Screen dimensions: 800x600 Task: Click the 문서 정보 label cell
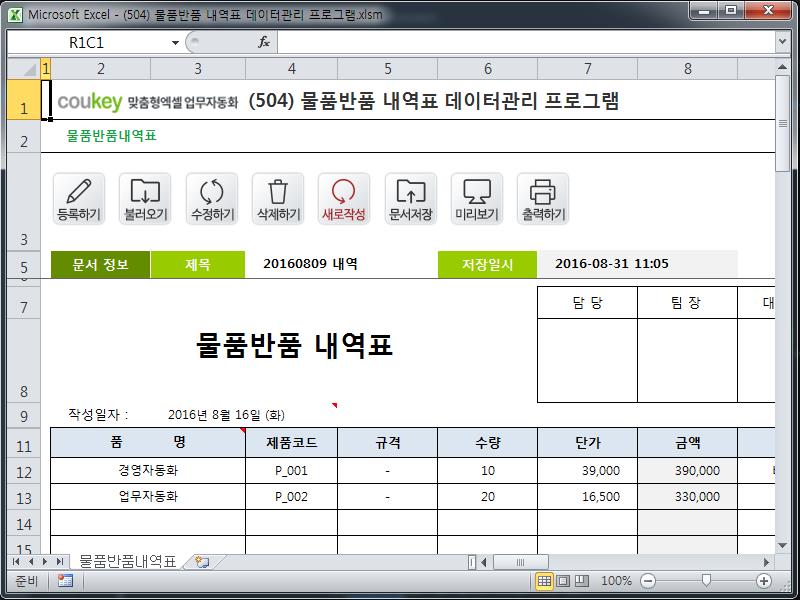(x=101, y=264)
